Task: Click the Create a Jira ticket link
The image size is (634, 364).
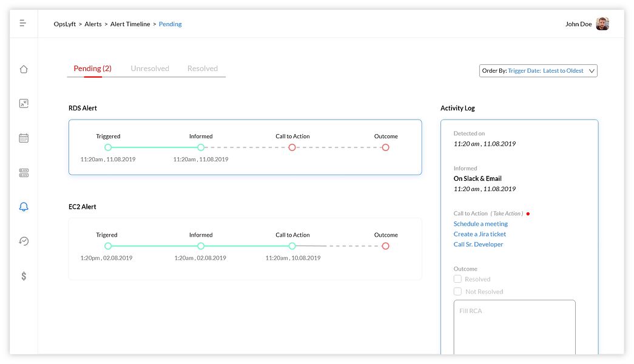Action: (480, 234)
